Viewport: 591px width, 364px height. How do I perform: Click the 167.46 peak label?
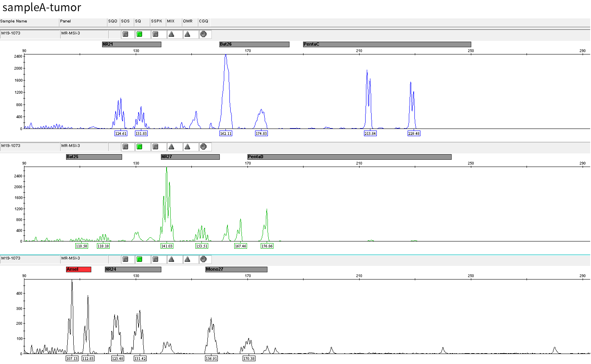(x=241, y=246)
